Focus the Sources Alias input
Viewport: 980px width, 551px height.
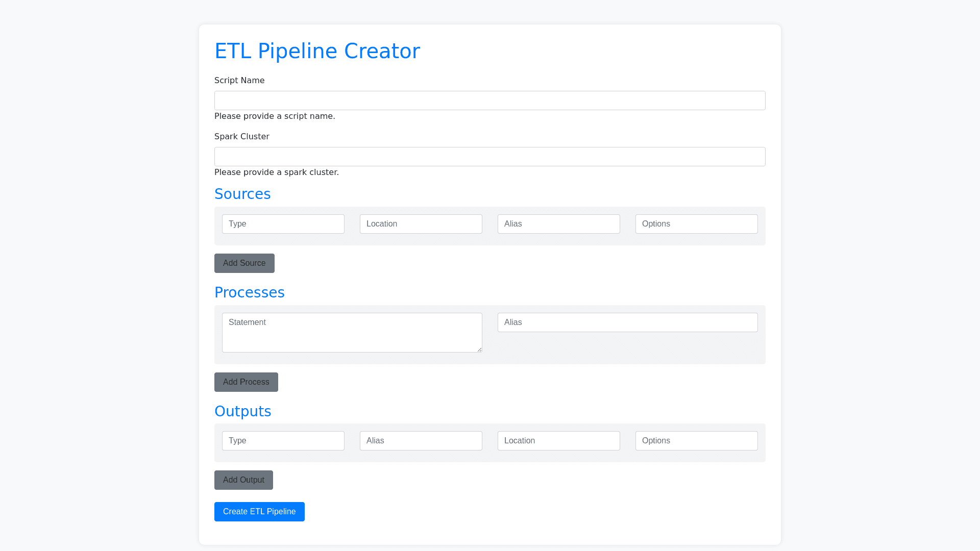point(558,224)
